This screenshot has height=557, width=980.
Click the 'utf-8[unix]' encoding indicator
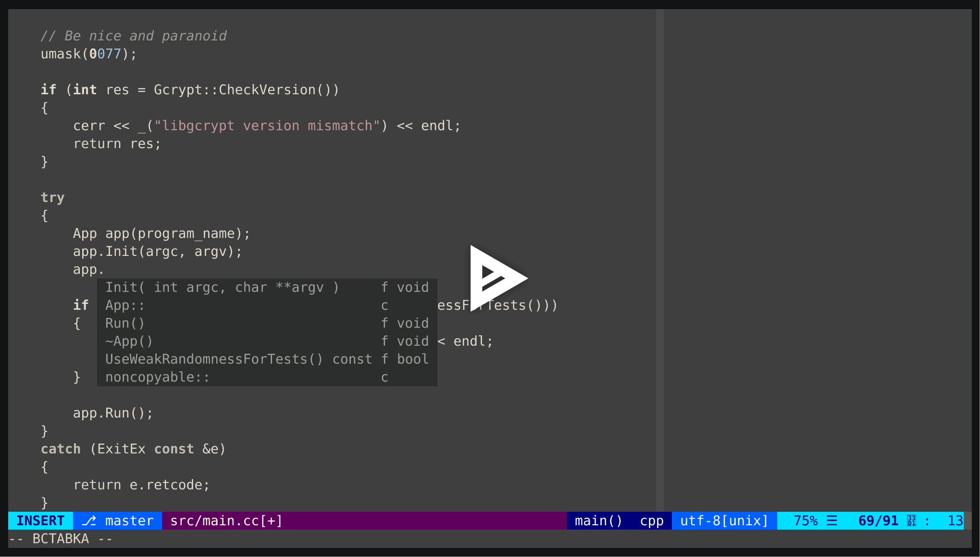coord(724,521)
